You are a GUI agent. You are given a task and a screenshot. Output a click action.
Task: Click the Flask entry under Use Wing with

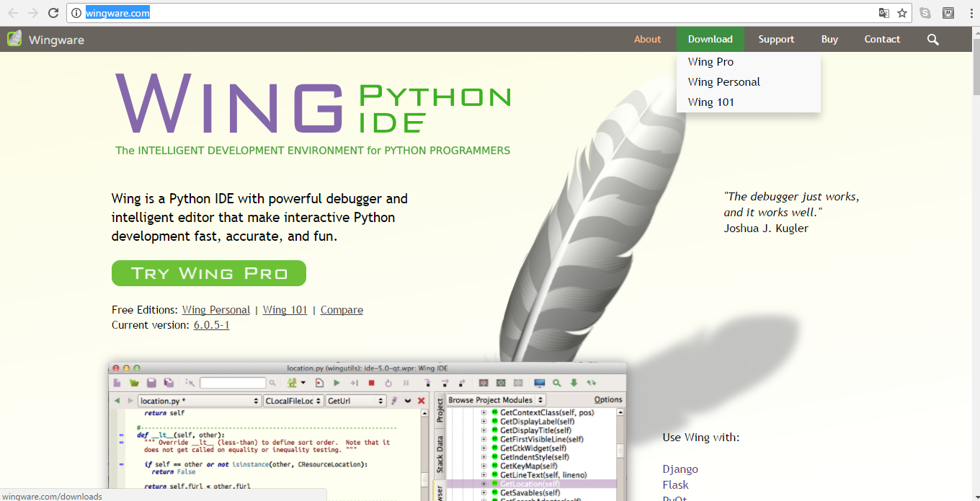(x=675, y=485)
